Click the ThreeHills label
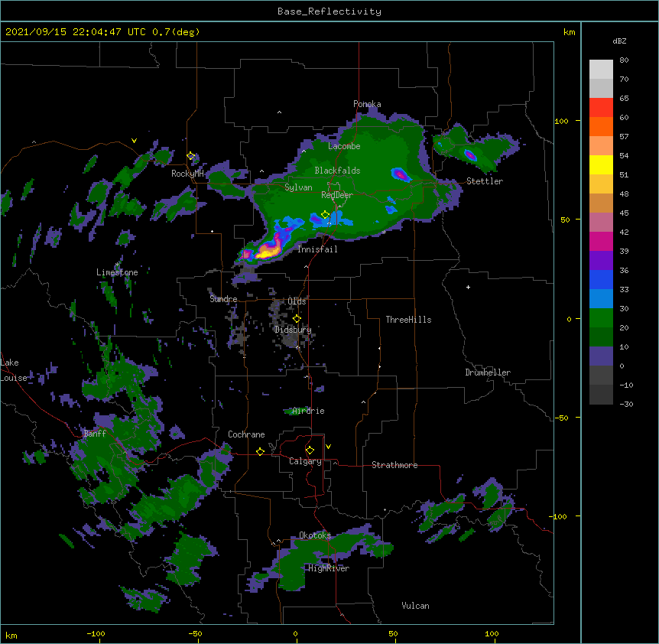Screen dimensions: 659x644 click(408, 320)
